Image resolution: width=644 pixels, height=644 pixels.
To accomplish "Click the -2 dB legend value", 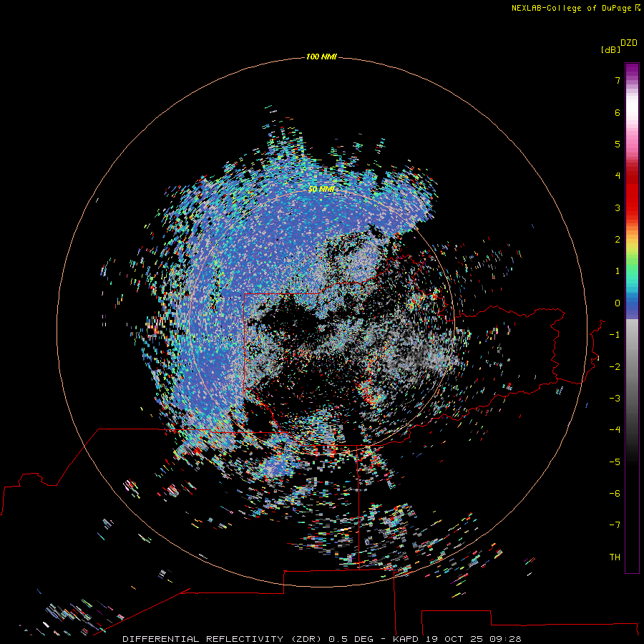I will pos(615,367).
